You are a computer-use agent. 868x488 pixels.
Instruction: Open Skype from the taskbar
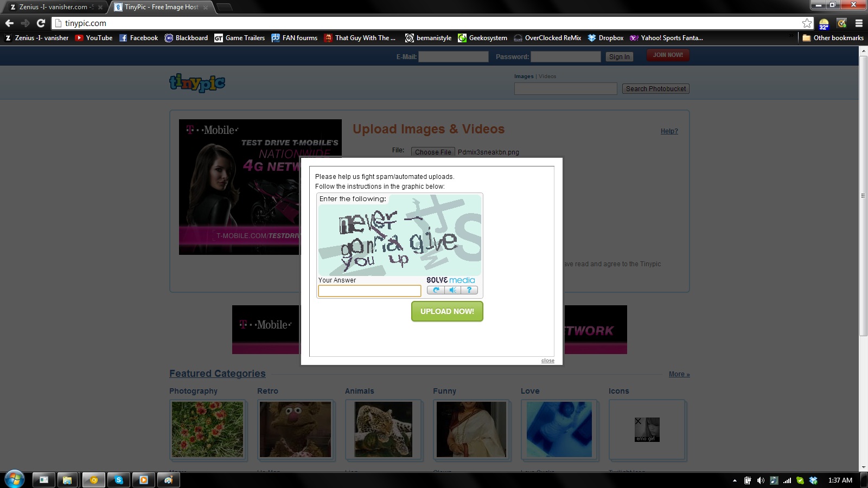pyautogui.click(x=118, y=480)
